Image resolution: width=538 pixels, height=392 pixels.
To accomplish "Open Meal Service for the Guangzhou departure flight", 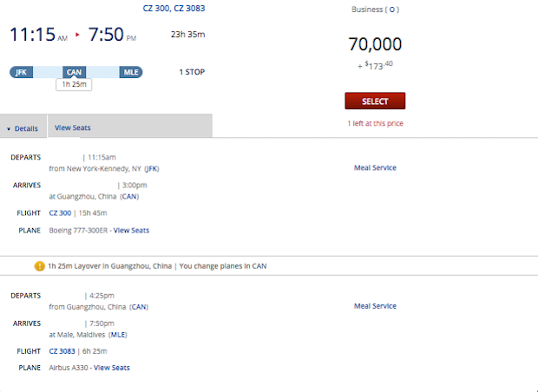I will (x=375, y=306).
